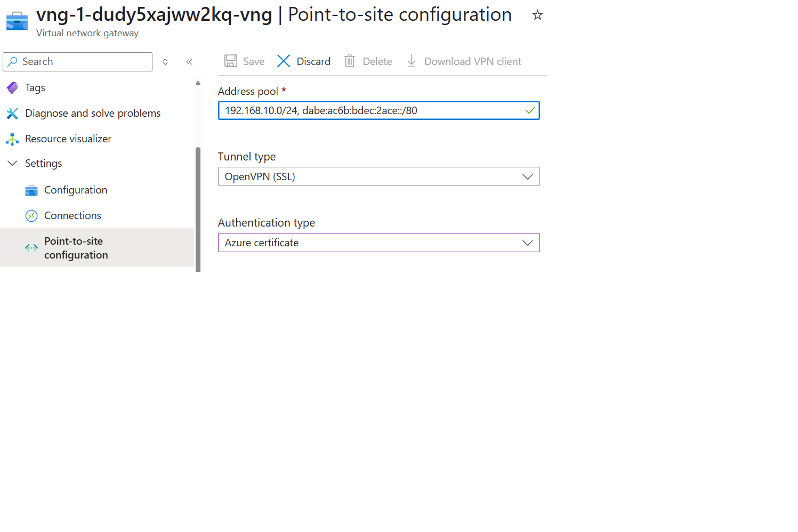Image resolution: width=798 pixels, height=532 pixels.
Task: Click the Diagnose and solve problems icon
Action: 12,114
